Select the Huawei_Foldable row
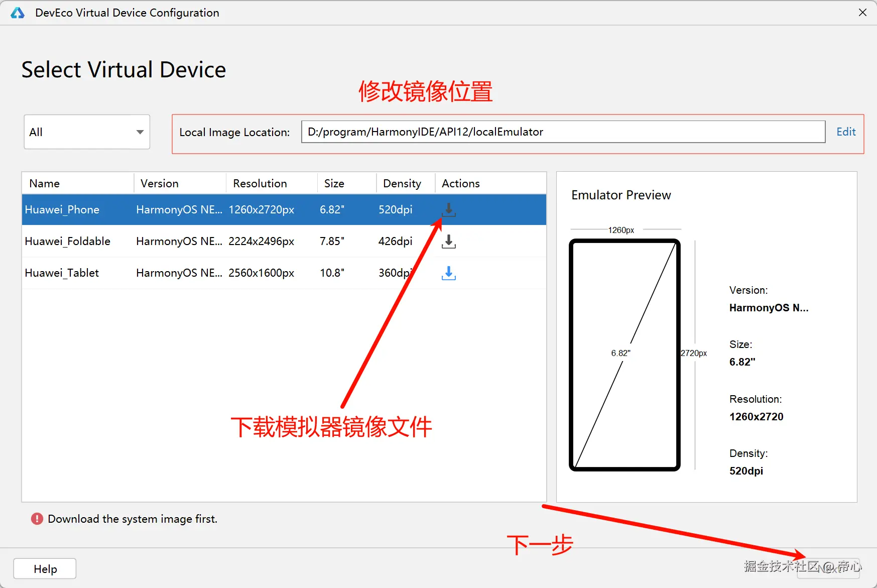 [x=284, y=242]
